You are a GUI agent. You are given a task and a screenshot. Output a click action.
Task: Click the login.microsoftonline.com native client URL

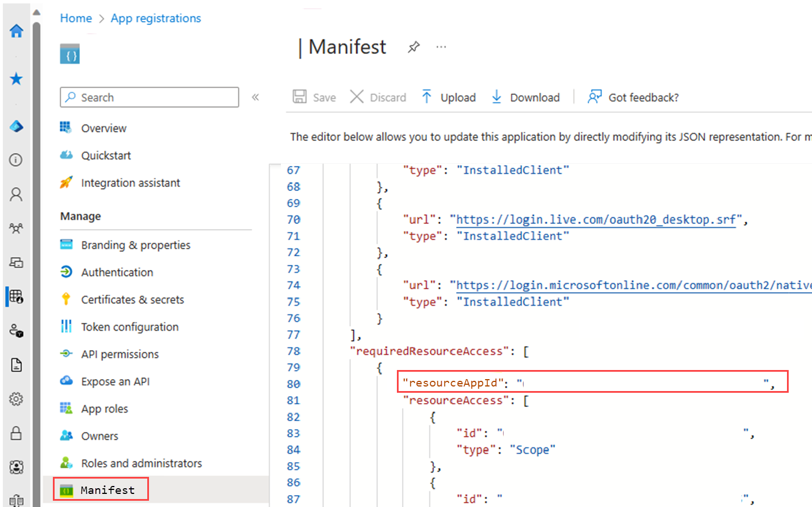coord(633,285)
